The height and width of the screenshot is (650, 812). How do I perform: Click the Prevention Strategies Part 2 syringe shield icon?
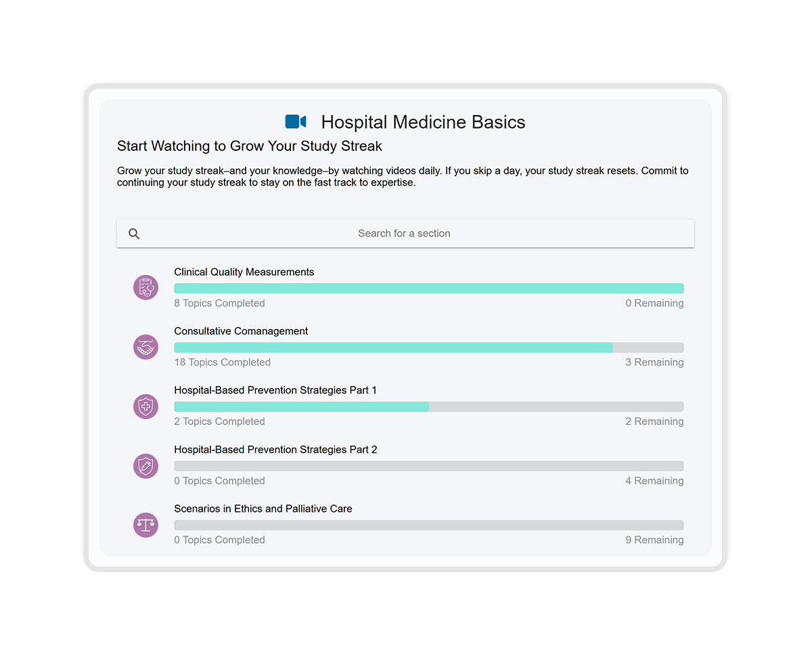click(145, 466)
